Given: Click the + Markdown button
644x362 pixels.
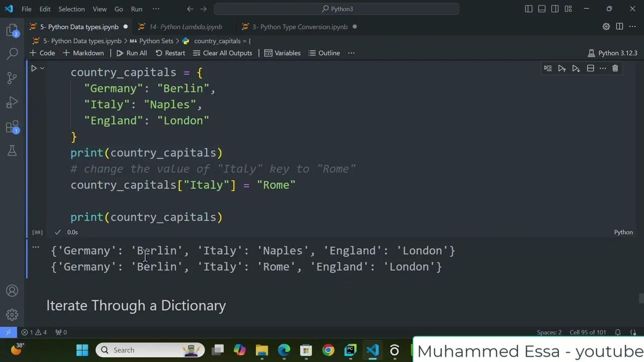Looking at the screenshot, I should [x=84, y=53].
